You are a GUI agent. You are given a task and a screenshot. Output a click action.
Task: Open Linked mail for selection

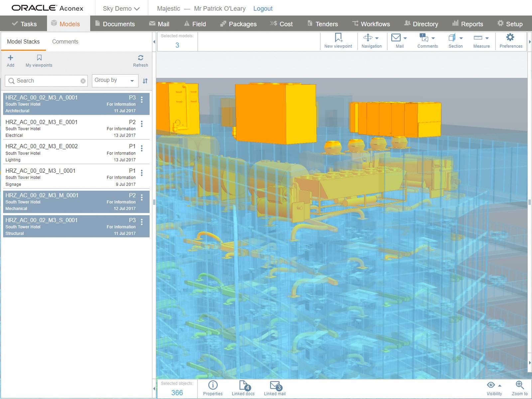point(275,386)
